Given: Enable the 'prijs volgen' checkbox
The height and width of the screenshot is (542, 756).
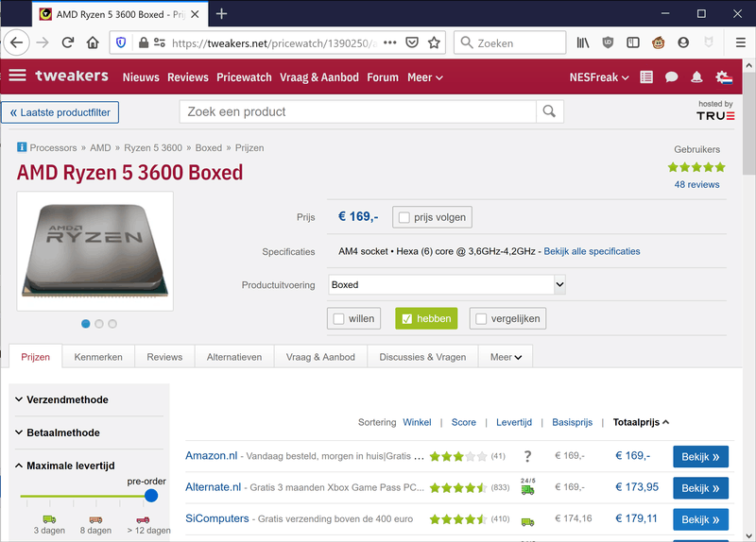Looking at the screenshot, I should [x=404, y=217].
